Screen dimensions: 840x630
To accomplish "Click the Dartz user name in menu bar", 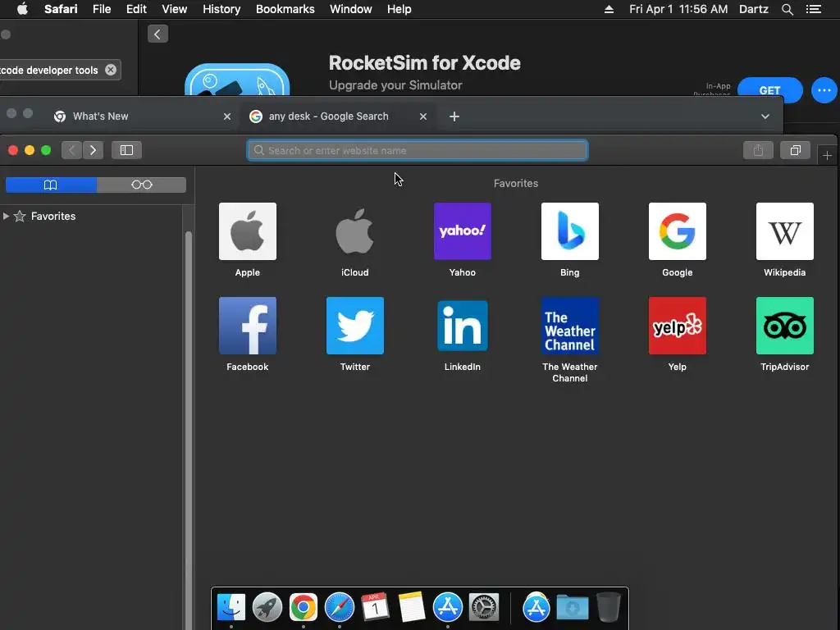I will [753, 9].
